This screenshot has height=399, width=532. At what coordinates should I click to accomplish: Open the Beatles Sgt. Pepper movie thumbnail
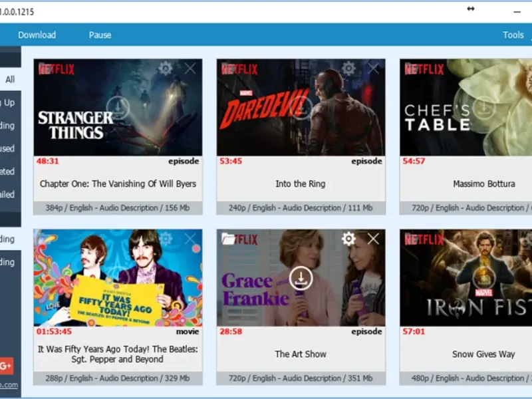118,277
